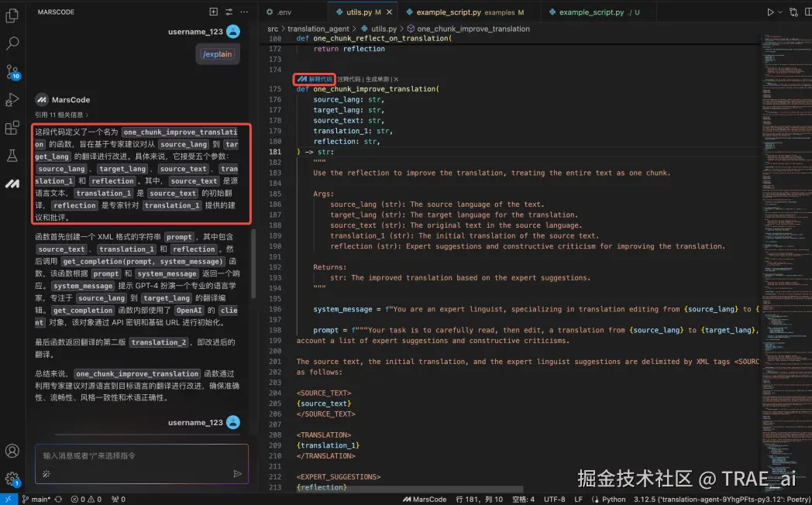Click 生成单测 code lens action
812x505 pixels.
pyautogui.click(x=377, y=79)
